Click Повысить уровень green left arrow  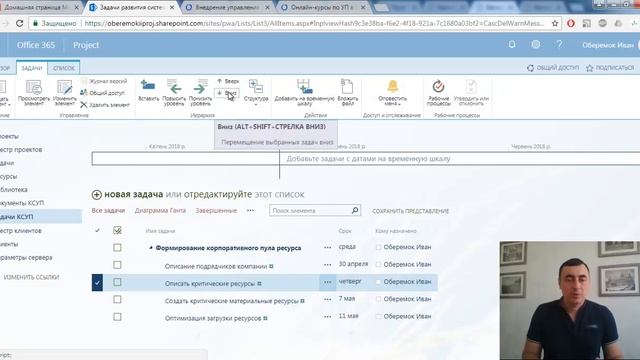(x=174, y=87)
